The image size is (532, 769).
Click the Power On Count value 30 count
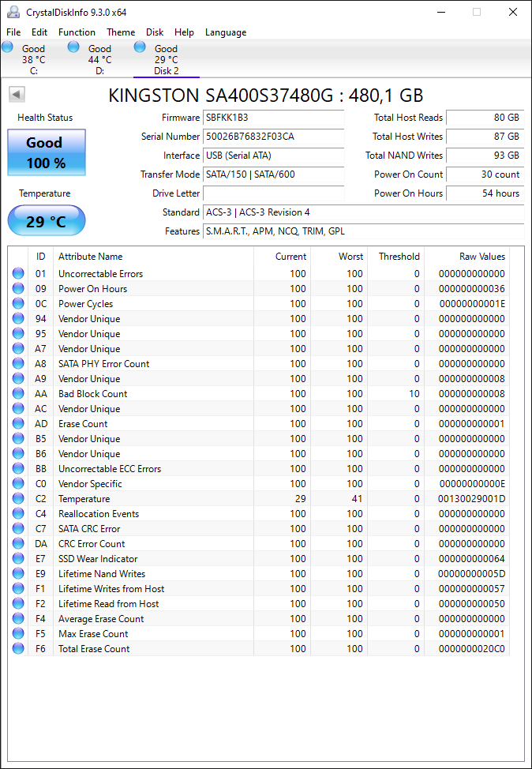tap(485, 174)
